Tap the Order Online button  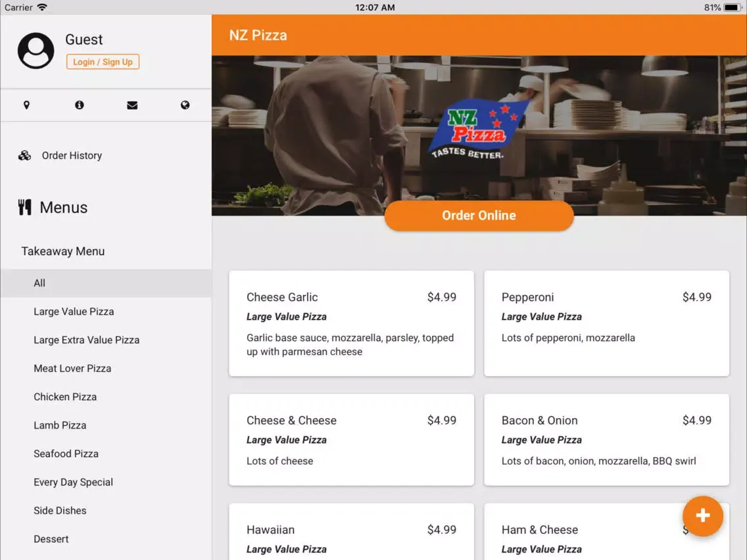pyautogui.click(x=479, y=215)
